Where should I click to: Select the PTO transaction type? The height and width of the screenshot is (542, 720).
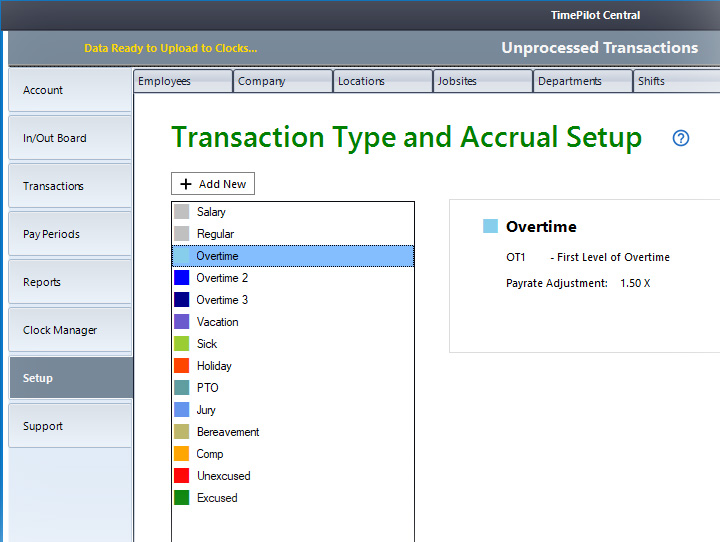pyautogui.click(x=207, y=388)
